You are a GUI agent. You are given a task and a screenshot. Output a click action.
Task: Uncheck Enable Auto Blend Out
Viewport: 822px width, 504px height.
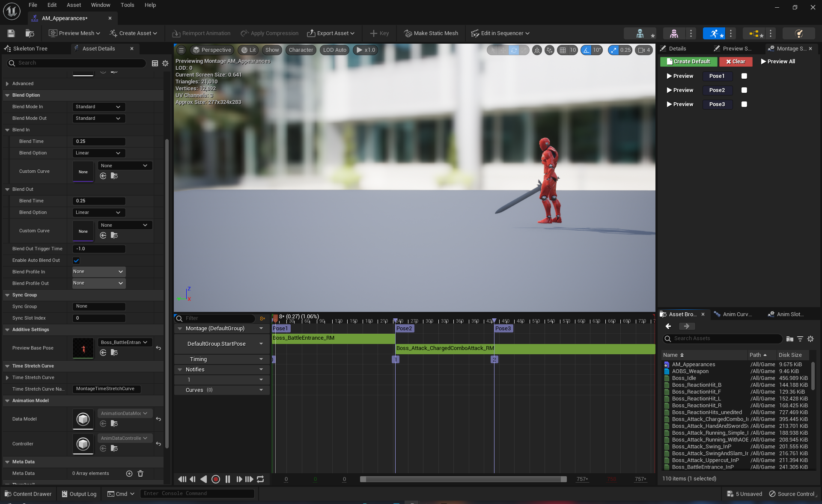(76, 261)
